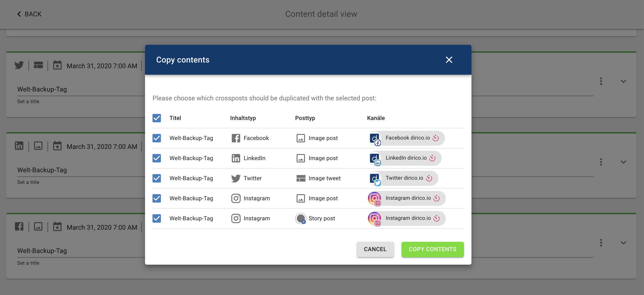Viewport: 644px width, 295px height.
Task: Uncheck the LinkedIn Welt-Backup-Tag row checkbox
Action: pyautogui.click(x=157, y=158)
